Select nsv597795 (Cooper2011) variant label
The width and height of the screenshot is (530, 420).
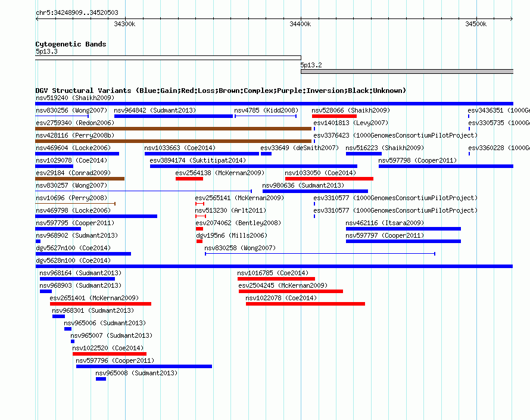[x=75, y=223]
